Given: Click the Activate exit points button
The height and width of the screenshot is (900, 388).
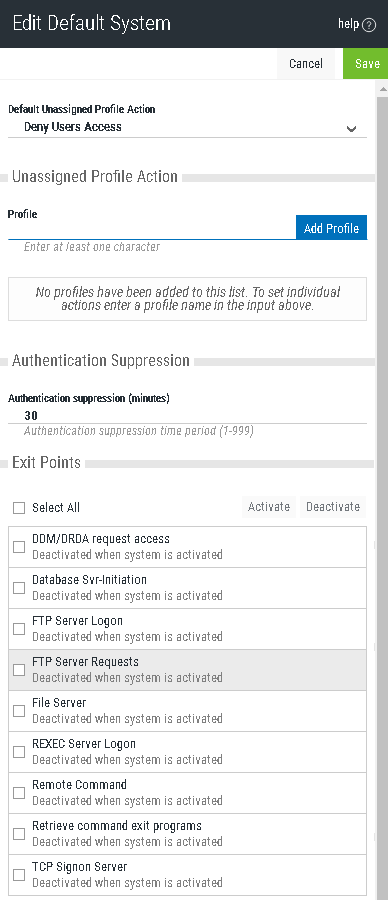Looking at the screenshot, I should (x=269, y=507).
